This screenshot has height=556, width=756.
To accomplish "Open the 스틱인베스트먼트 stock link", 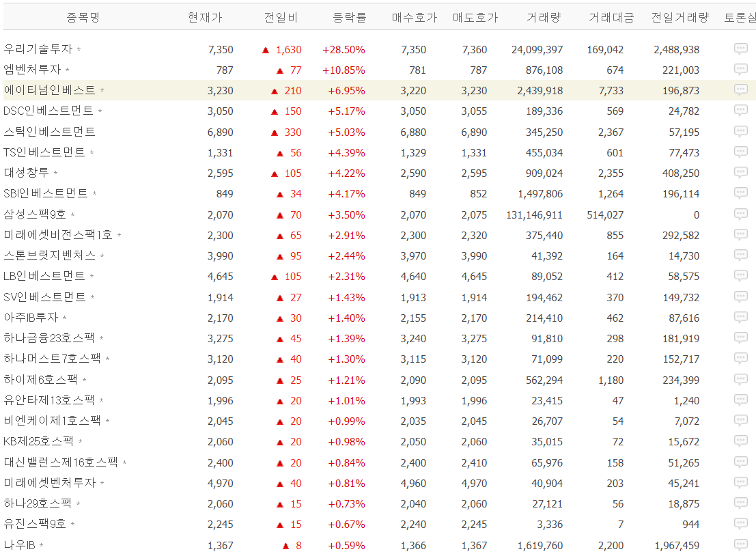I will click(x=50, y=132).
